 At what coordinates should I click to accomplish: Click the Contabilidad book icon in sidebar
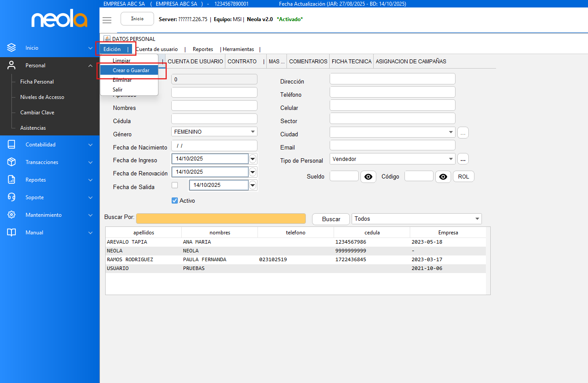pos(11,145)
